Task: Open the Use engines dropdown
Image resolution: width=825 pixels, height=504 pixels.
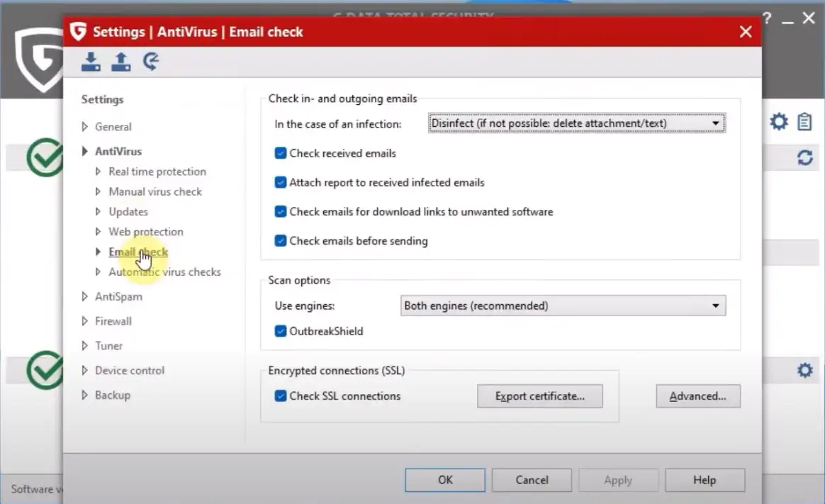Action: coord(563,306)
